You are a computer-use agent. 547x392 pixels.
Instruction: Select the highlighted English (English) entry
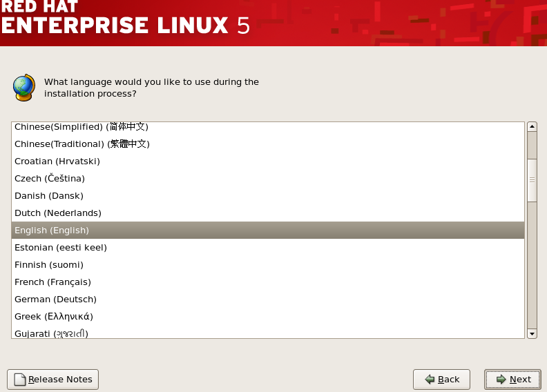click(268, 231)
